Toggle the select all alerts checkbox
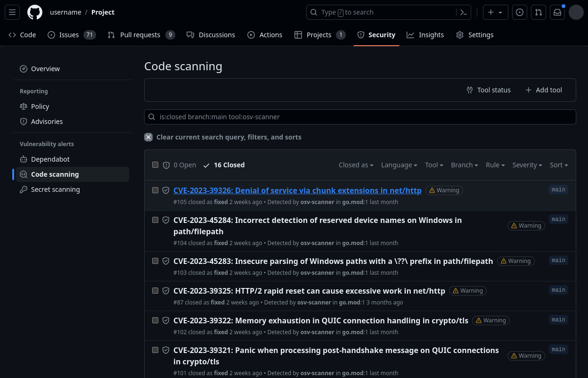Screen dimensions: 588x378 (x=155, y=165)
